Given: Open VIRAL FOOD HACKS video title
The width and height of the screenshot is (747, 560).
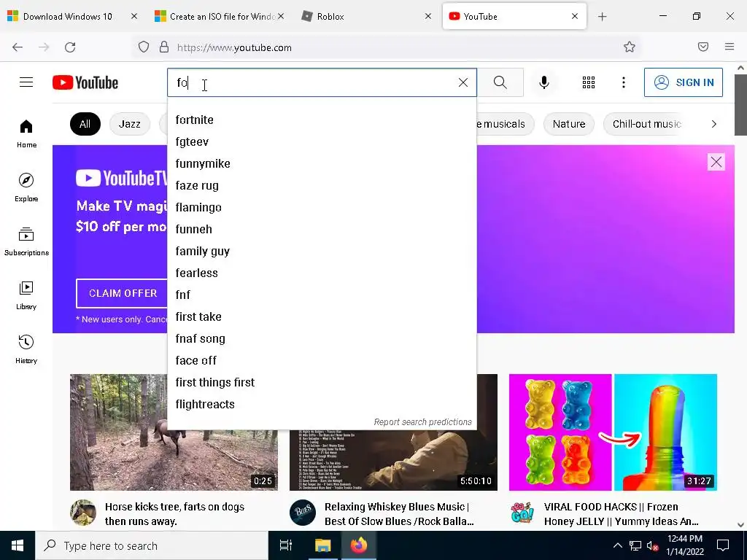Looking at the screenshot, I should tap(622, 514).
